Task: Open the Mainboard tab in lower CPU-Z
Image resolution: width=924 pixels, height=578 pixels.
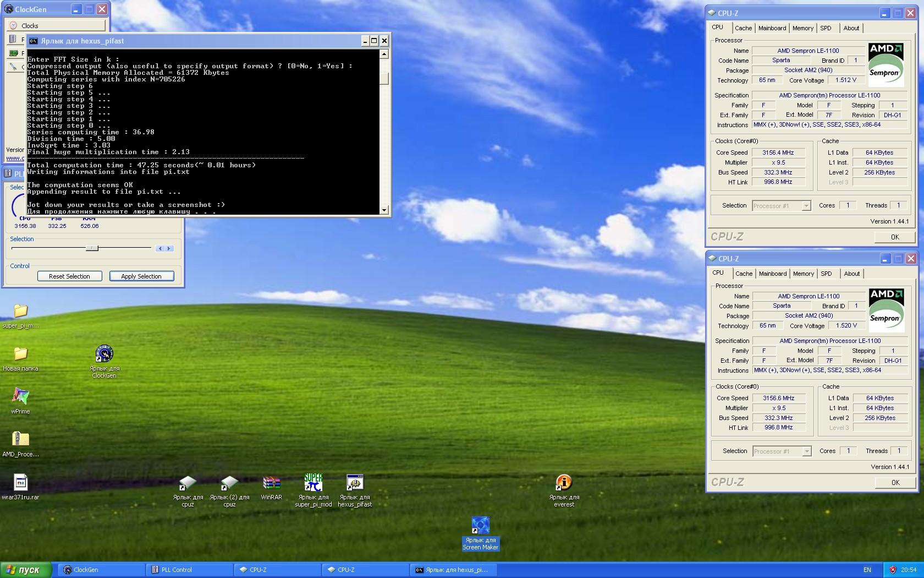Action: click(x=773, y=274)
